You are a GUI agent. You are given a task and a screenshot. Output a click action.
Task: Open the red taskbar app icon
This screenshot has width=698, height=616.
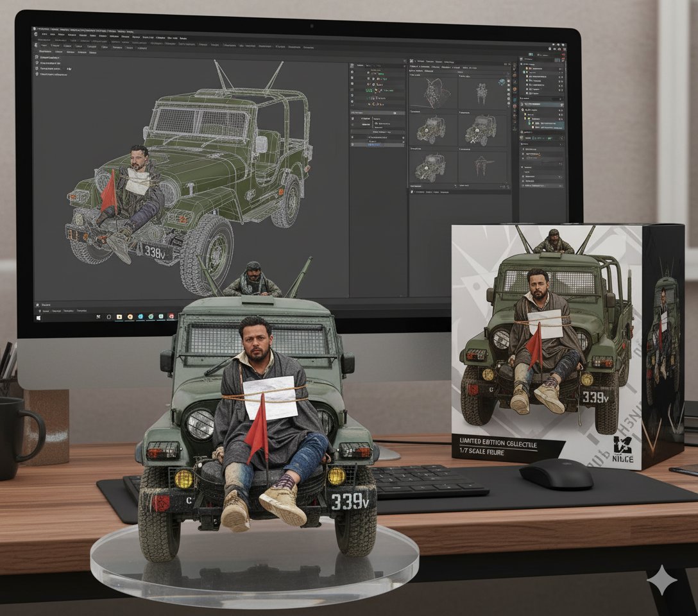point(171,316)
